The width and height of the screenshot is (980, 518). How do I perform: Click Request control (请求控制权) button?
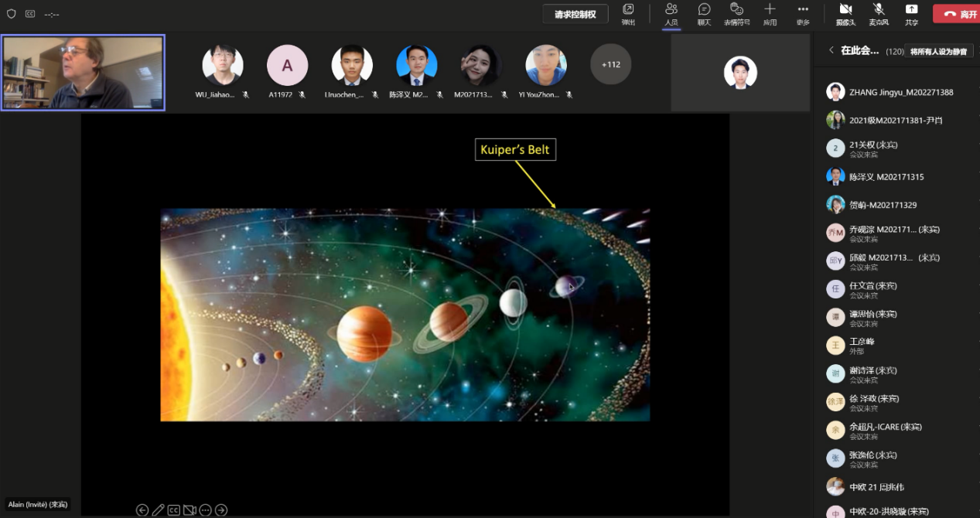[575, 14]
